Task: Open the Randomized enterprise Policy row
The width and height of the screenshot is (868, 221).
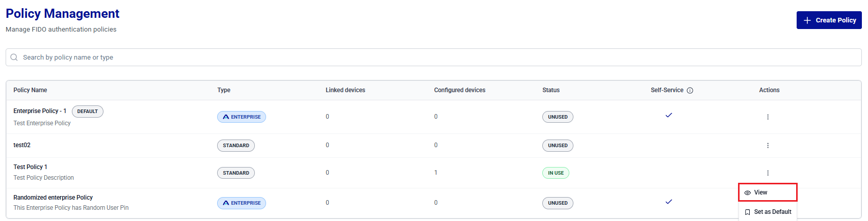Action: click(434, 203)
